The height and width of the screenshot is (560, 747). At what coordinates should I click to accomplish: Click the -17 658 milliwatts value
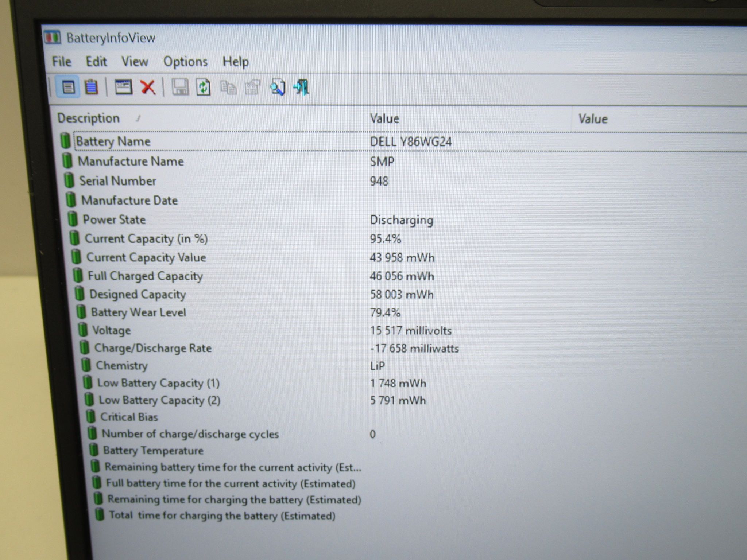click(414, 348)
